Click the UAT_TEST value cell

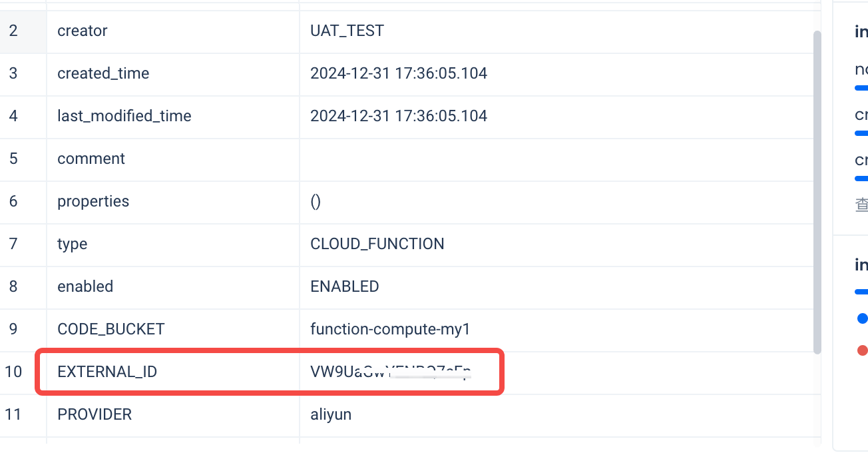point(347,31)
